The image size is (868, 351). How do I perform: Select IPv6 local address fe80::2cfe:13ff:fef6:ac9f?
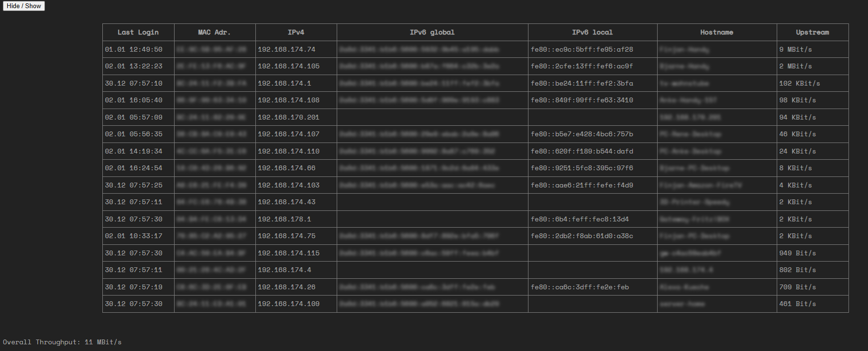pyautogui.click(x=582, y=66)
